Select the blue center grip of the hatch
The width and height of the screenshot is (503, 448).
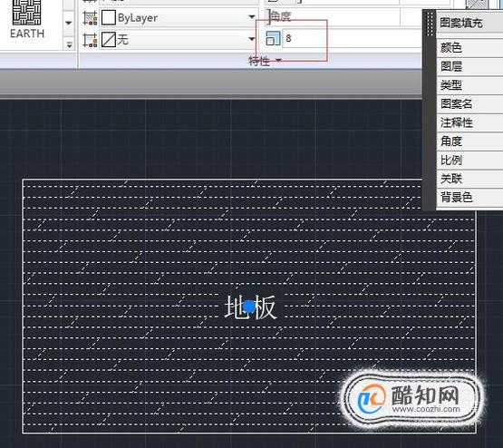[x=249, y=307]
